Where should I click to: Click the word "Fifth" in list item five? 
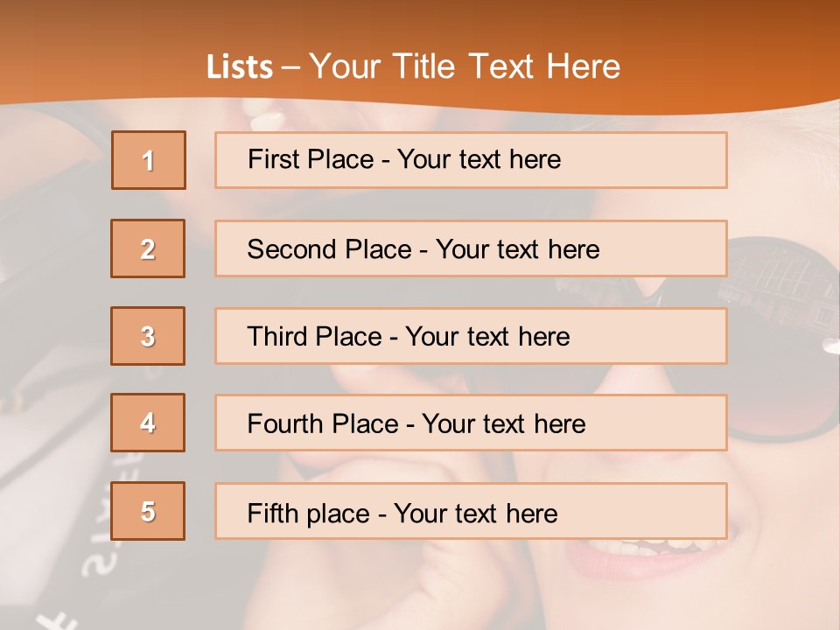270,513
